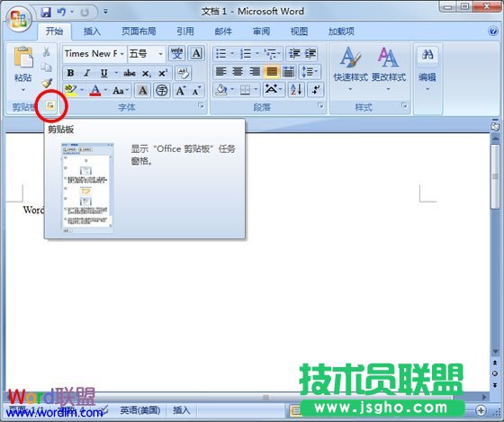504x422 pixels.
Task: Click the language indicator in status bar
Action: point(140,410)
